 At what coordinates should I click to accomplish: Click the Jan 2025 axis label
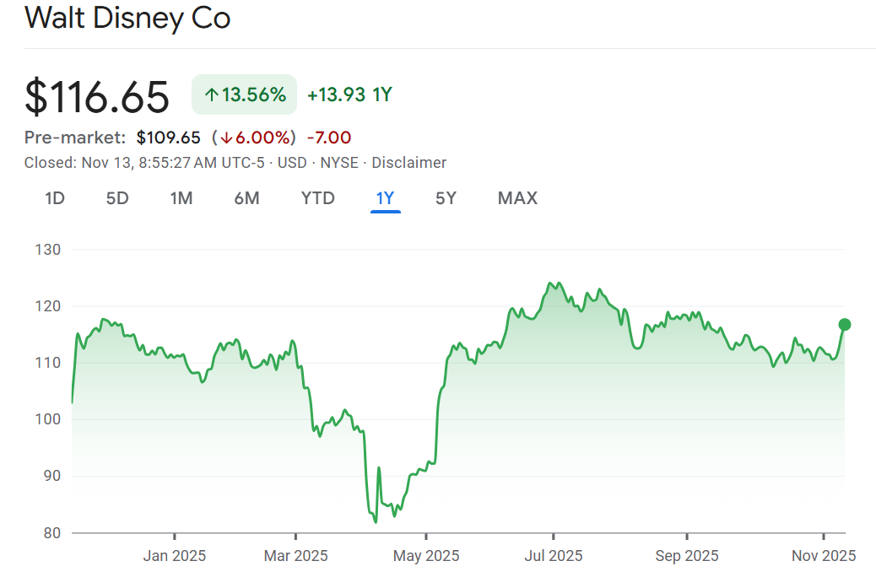coord(175,556)
